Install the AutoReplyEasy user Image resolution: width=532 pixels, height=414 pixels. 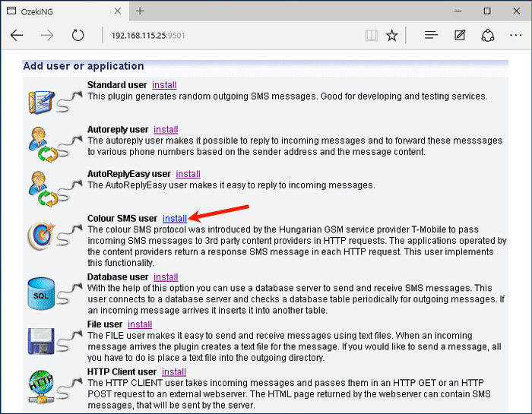[188, 174]
